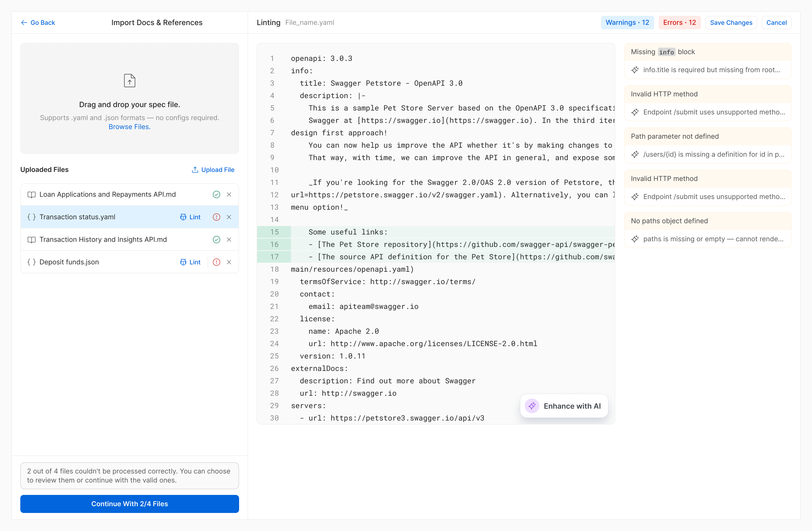Viewport: 812px width, 531px height.
Task: Remove Loan Applications and Repayments API.md file
Action: point(229,194)
